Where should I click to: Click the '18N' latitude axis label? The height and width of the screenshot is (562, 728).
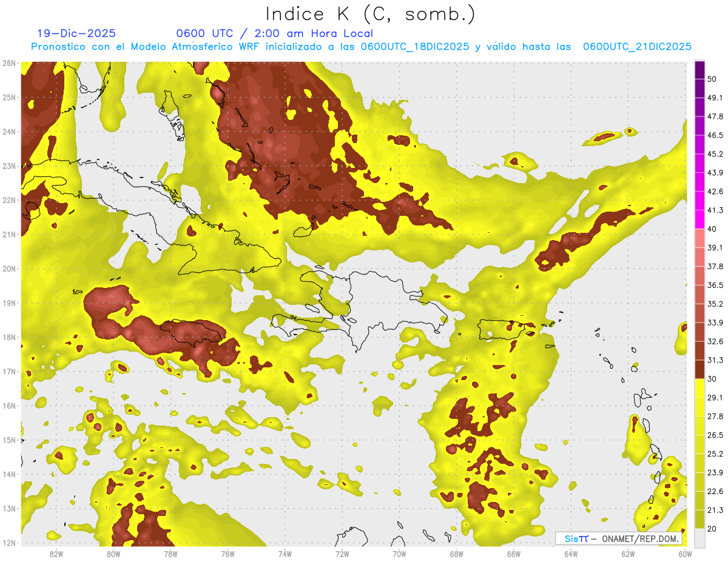click(x=9, y=337)
